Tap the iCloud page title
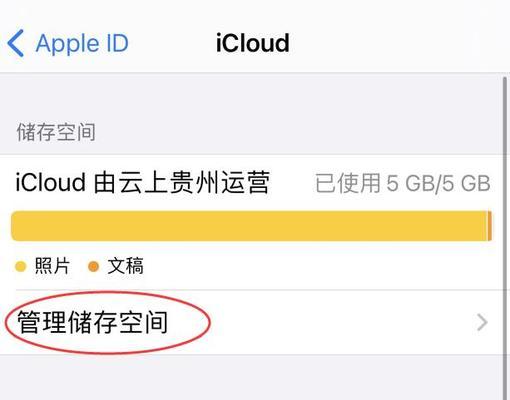This screenshot has height=400, width=510. click(x=253, y=43)
